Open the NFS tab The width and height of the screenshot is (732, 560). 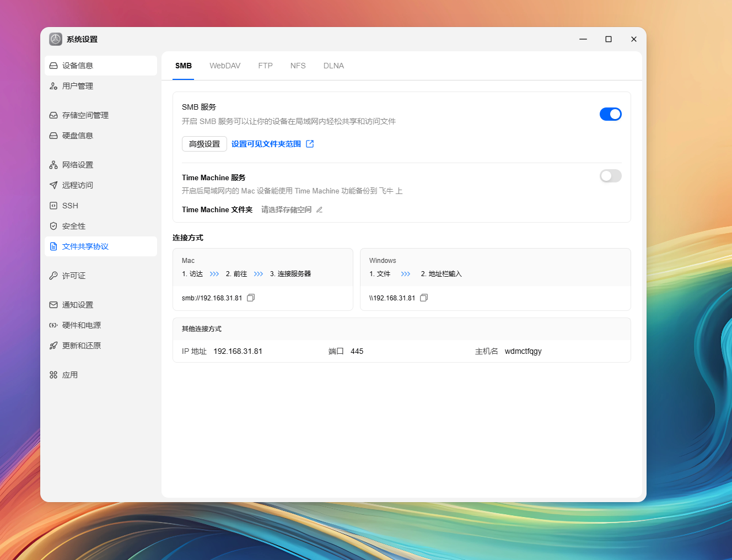(298, 66)
